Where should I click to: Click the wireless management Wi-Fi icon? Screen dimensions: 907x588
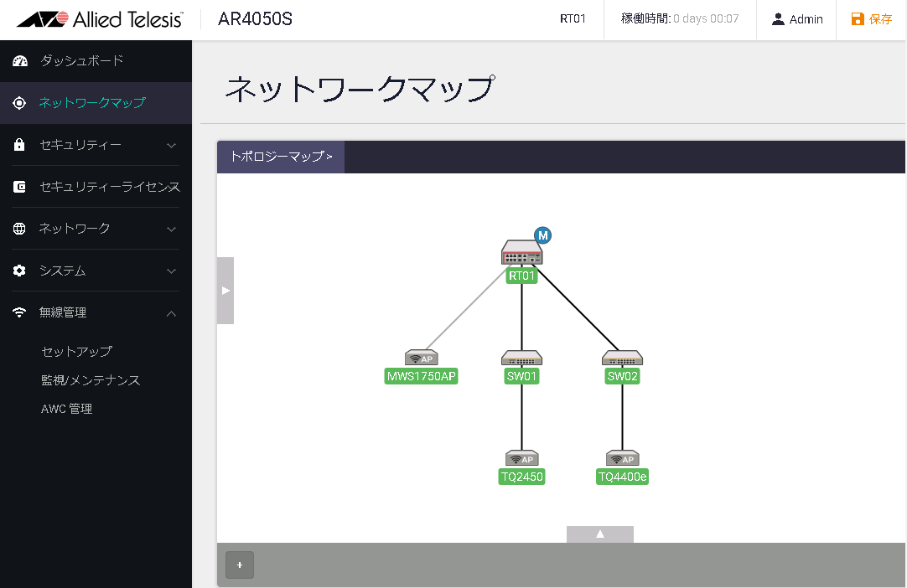[x=19, y=312]
